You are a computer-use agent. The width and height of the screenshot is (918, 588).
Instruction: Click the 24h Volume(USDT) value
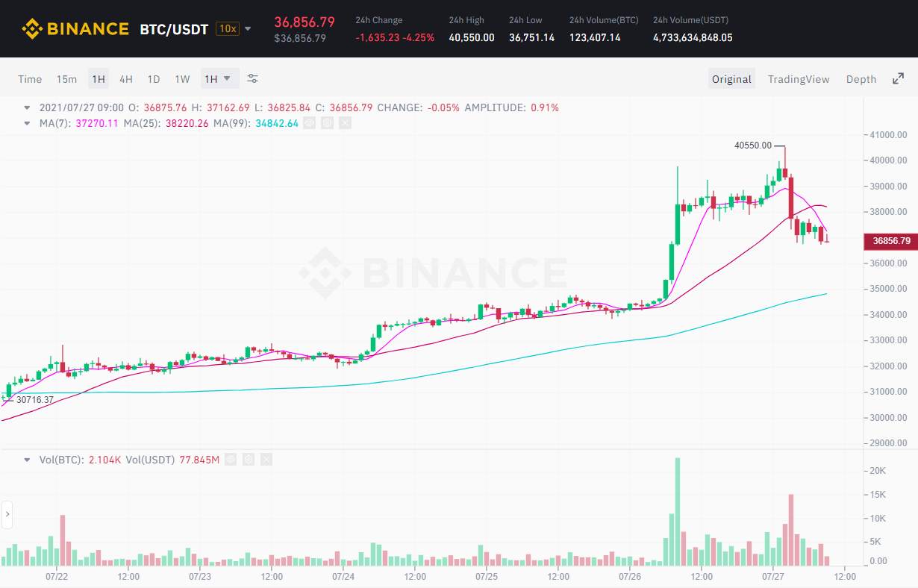pos(693,37)
